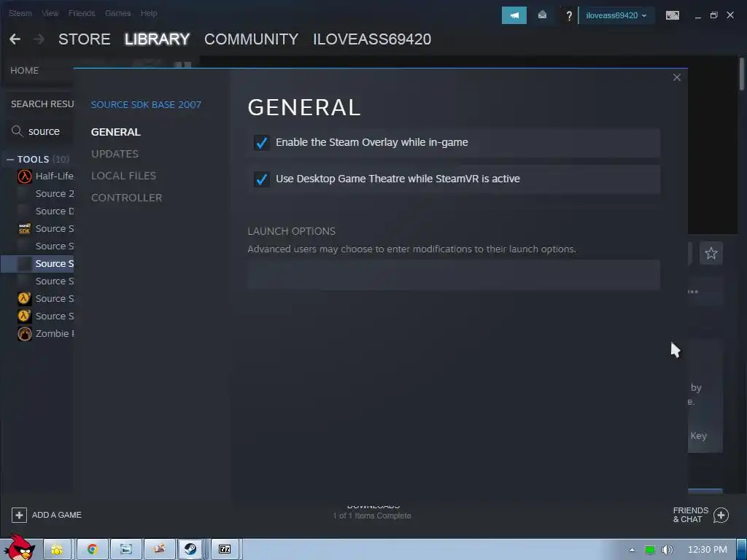Click the Show Desktop strip on taskbar

[x=741, y=549]
